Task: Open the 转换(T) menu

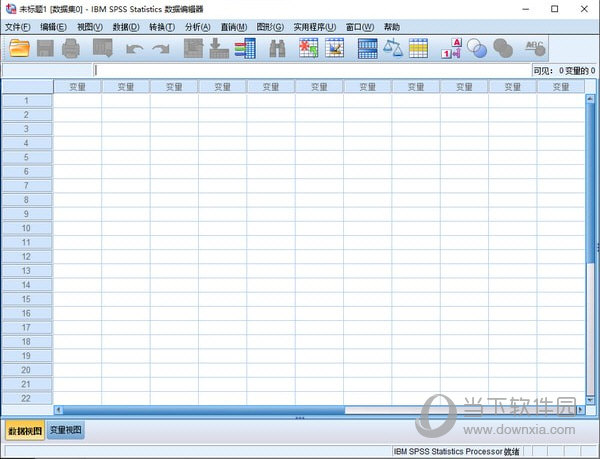Action: pyautogui.click(x=162, y=27)
